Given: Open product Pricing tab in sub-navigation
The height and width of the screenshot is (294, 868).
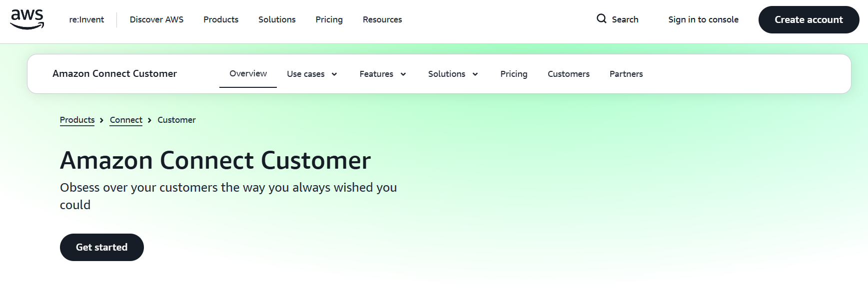Looking at the screenshot, I should click(514, 74).
